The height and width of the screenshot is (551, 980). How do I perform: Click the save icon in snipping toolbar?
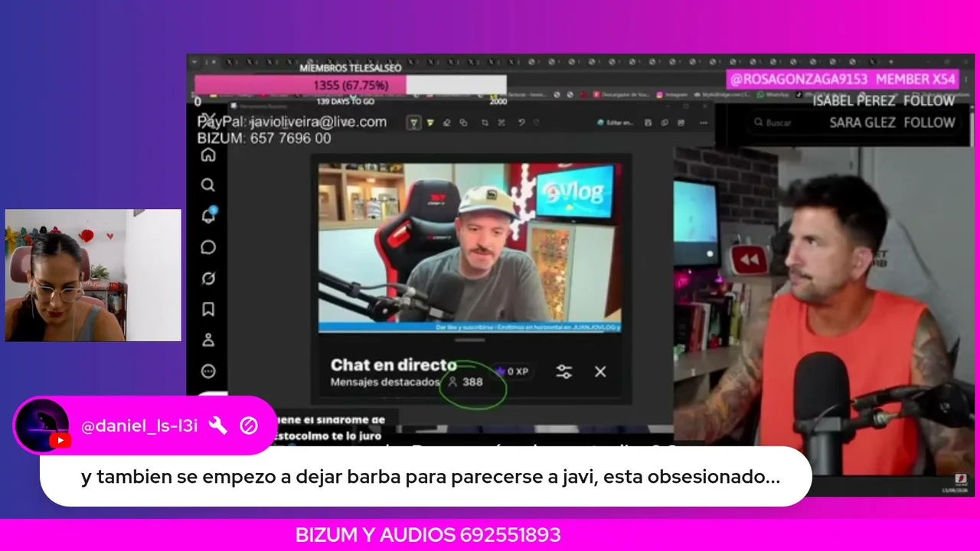(x=648, y=122)
